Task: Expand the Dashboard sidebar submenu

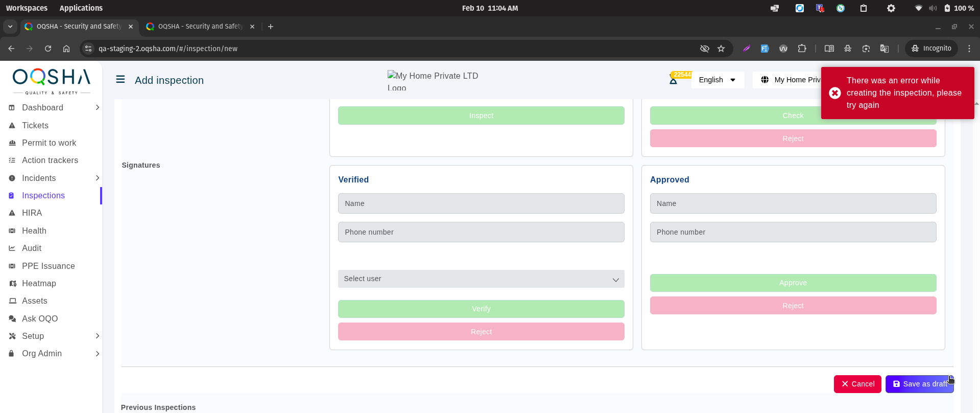Action: tap(97, 108)
